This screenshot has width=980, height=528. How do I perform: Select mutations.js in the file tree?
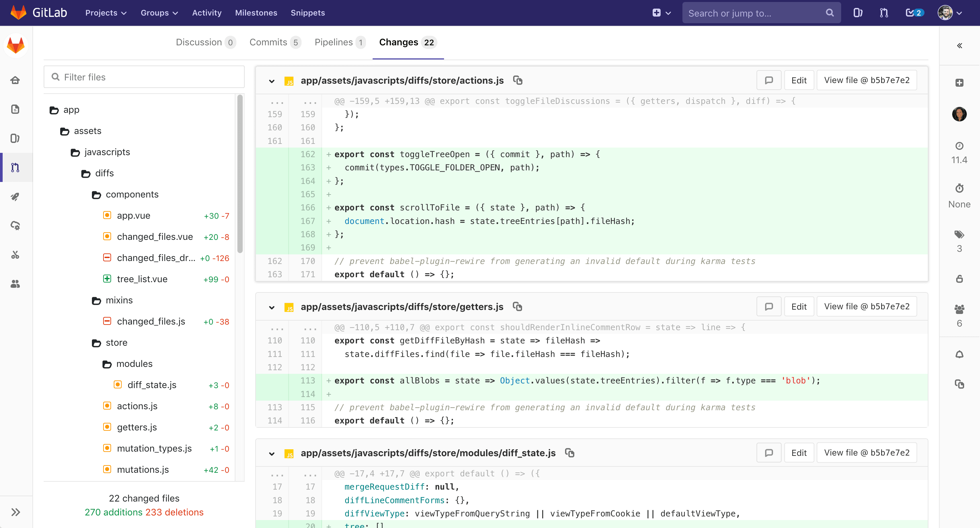143,469
